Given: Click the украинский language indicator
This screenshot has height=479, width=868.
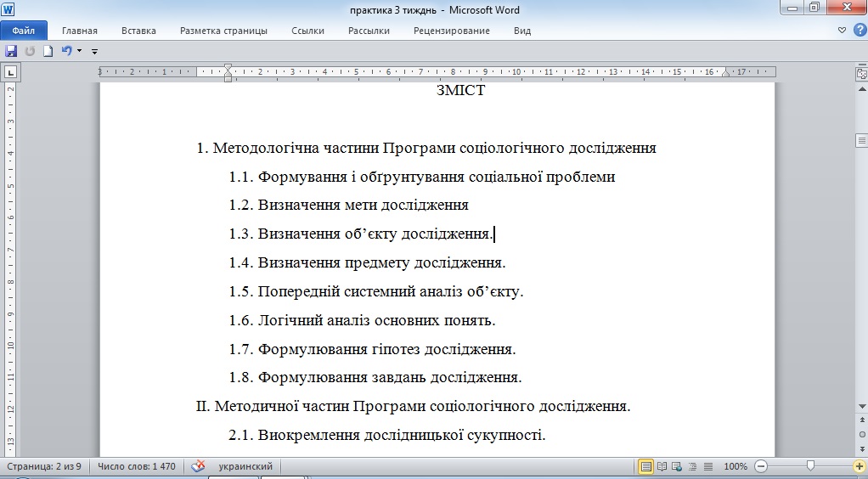Looking at the screenshot, I should coord(245,466).
